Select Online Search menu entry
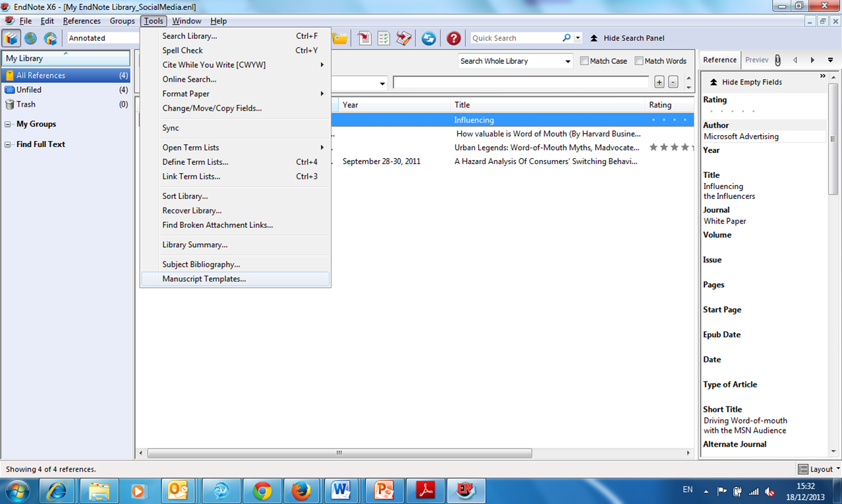The width and height of the screenshot is (842, 504). click(235, 79)
